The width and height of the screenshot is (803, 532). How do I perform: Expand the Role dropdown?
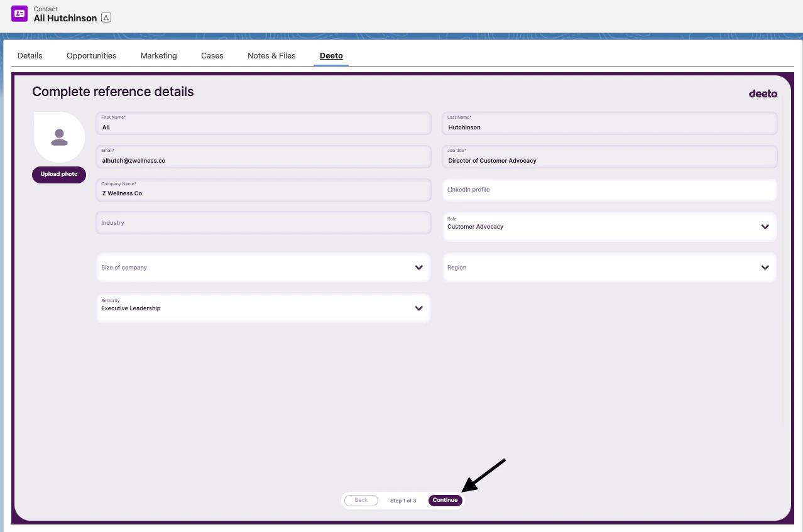(609, 227)
